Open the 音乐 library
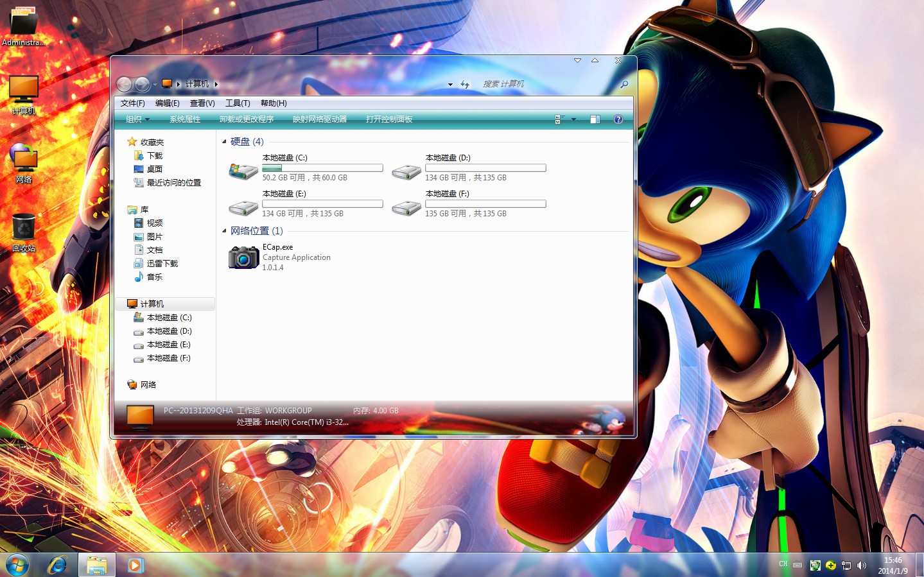This screenshot has height=577, width=924. 148,277
